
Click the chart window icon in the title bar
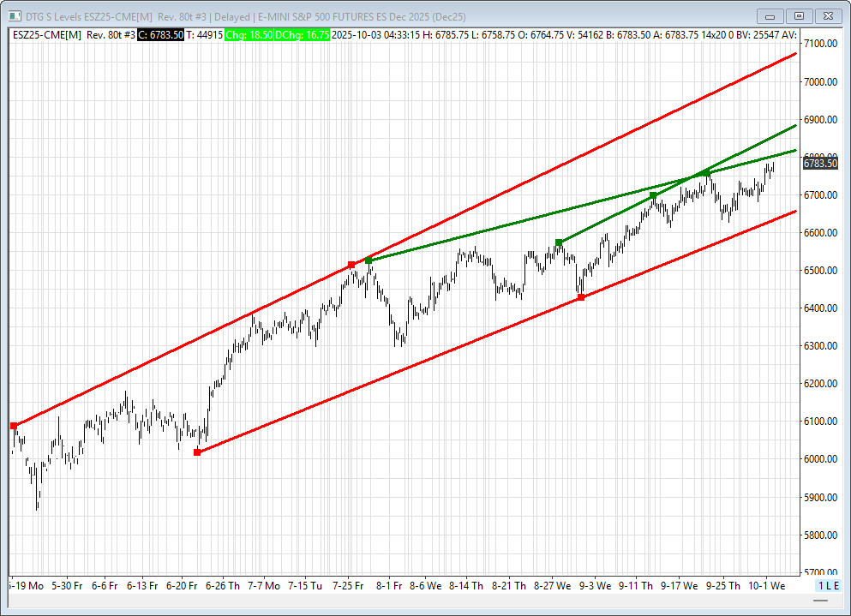coord(14,16)
